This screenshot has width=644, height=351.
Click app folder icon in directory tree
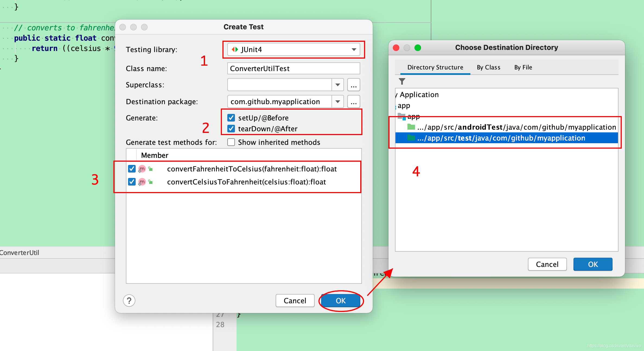pyautogui.click(x=401, y=117)
